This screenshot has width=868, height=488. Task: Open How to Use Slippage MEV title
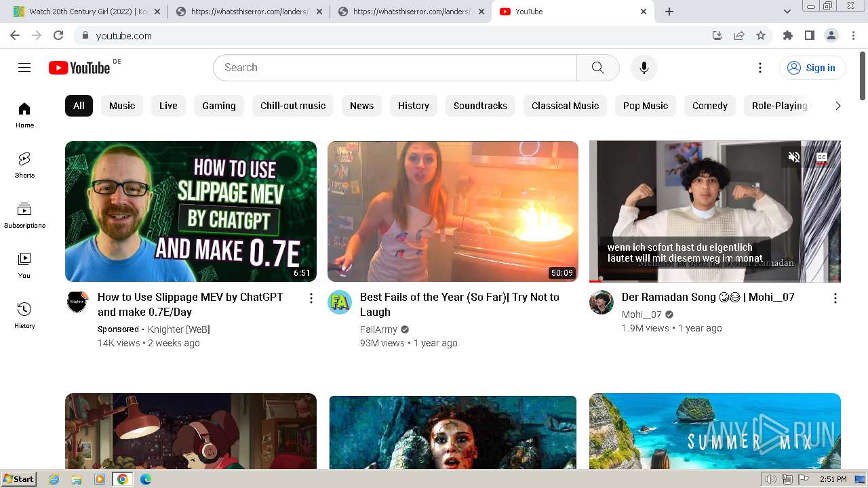191,304
